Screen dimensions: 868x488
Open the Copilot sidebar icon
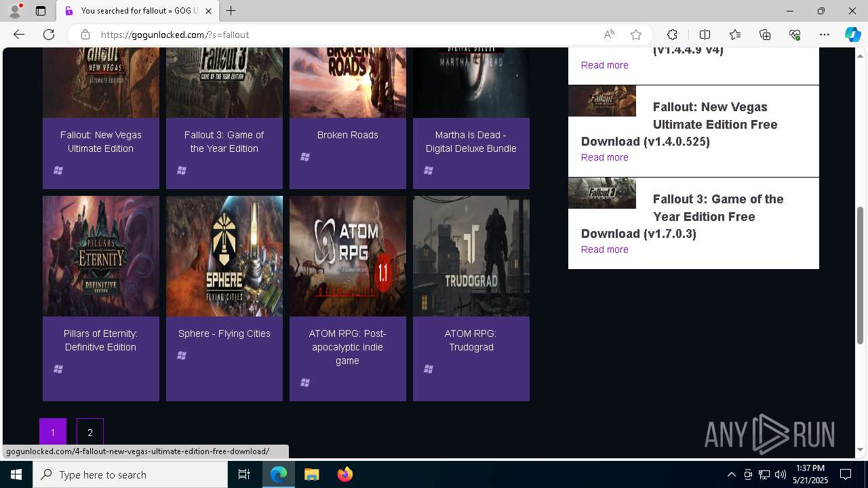pyautogui.click(x=852, y=35)
